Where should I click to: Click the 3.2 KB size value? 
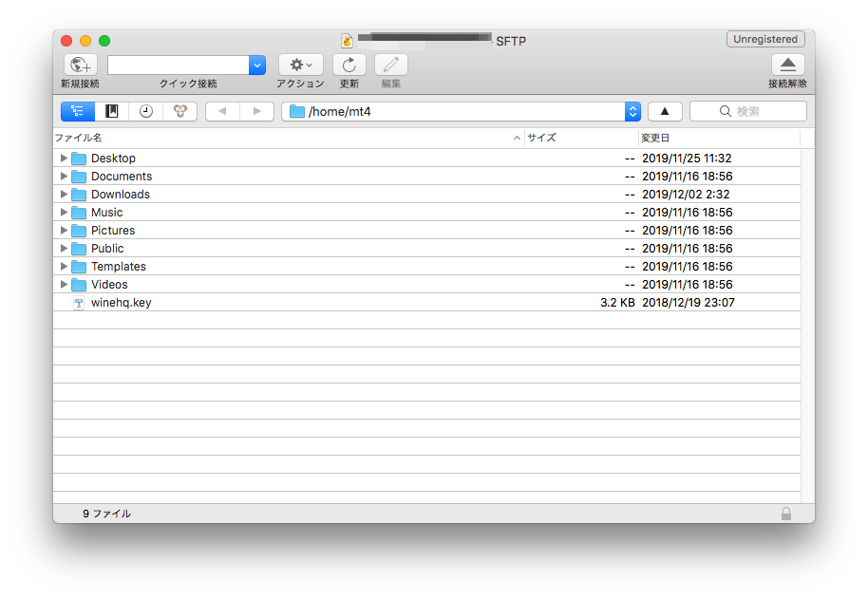coord(617,303)
